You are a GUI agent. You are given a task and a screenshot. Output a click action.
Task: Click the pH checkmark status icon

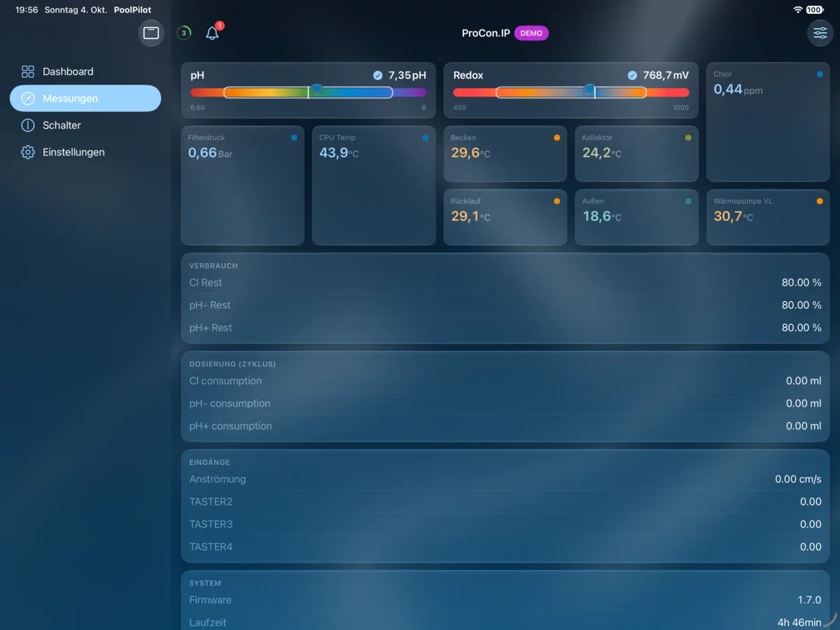coord(378,76)
